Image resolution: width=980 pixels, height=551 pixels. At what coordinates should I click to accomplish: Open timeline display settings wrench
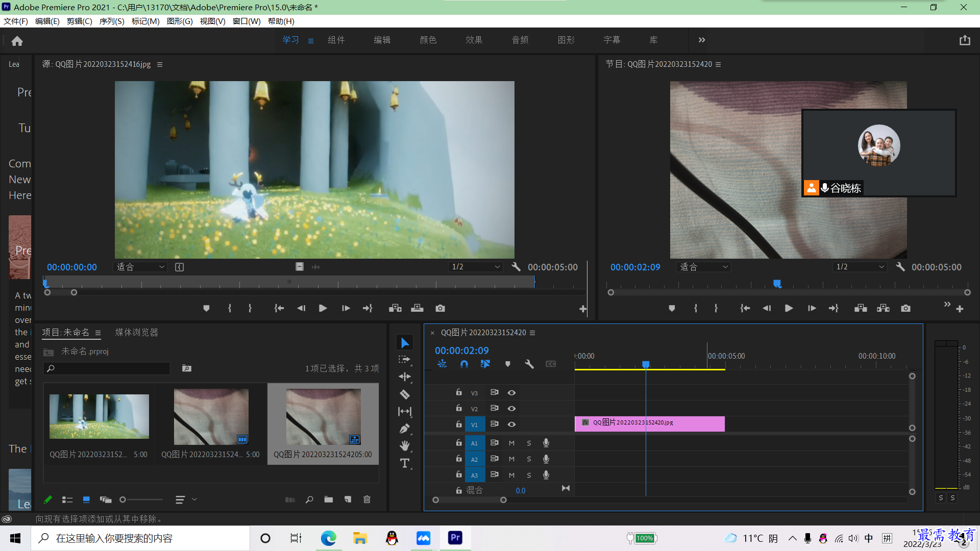point(529,364)
